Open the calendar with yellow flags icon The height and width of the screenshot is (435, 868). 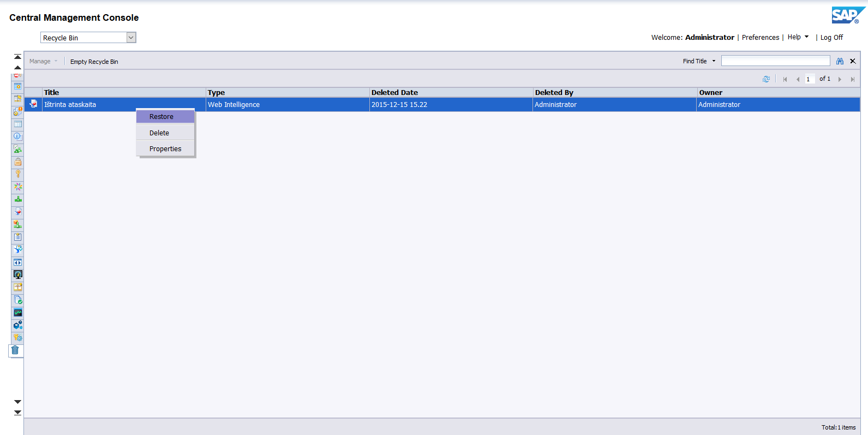[x=17, y=99]
